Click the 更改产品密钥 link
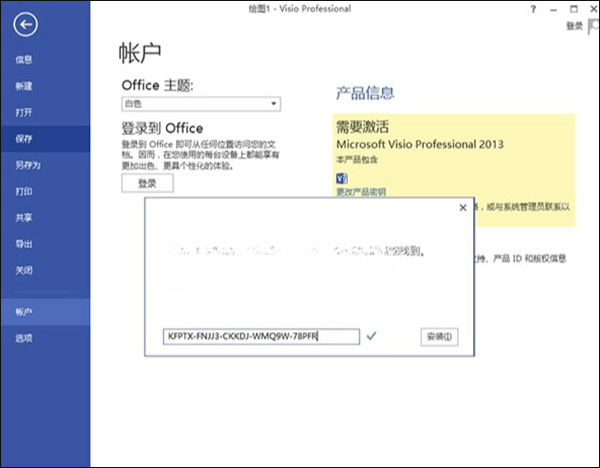The height and width of the screenshot is (468, 600). (360, 191)
